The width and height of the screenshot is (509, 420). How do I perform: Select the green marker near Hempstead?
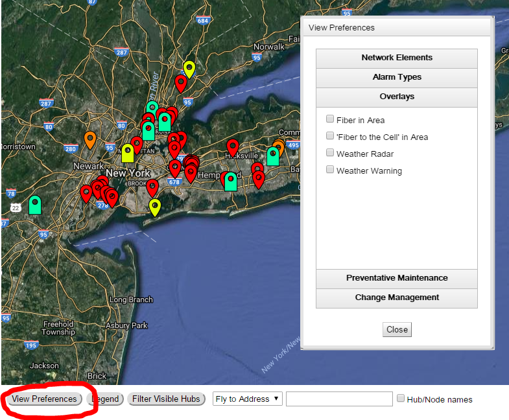[230, 181]
